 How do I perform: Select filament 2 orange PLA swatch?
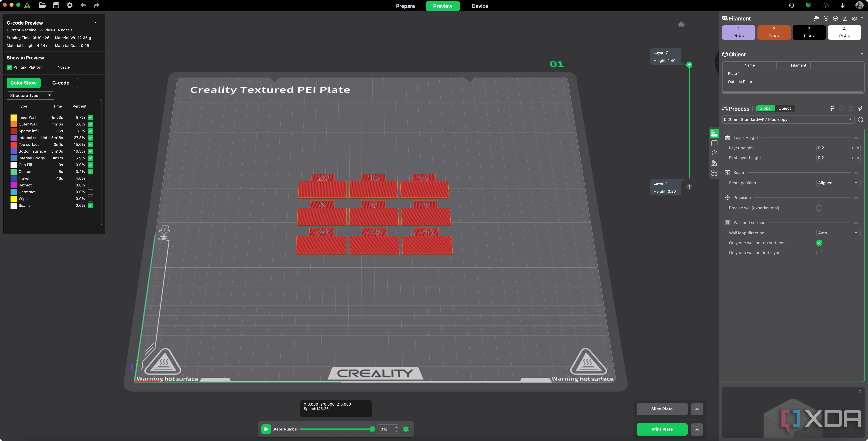[x=774, y=32]
